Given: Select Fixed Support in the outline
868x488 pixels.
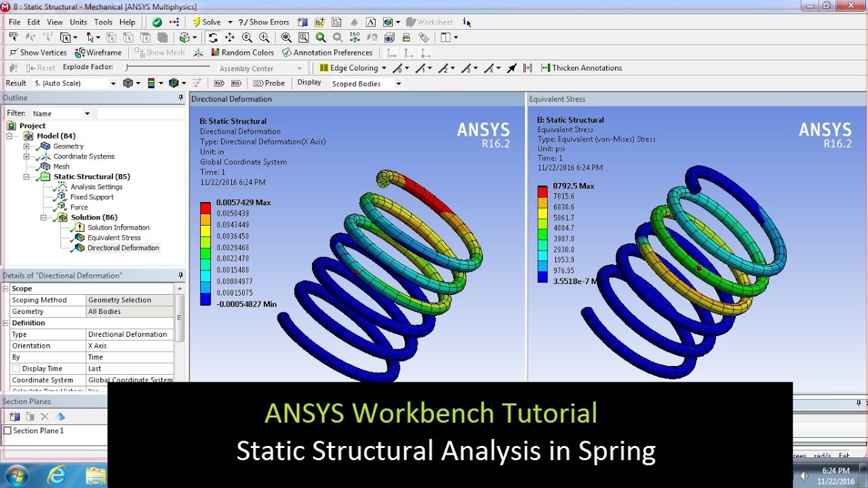Looking at the screenshot, I should point(92,197).
